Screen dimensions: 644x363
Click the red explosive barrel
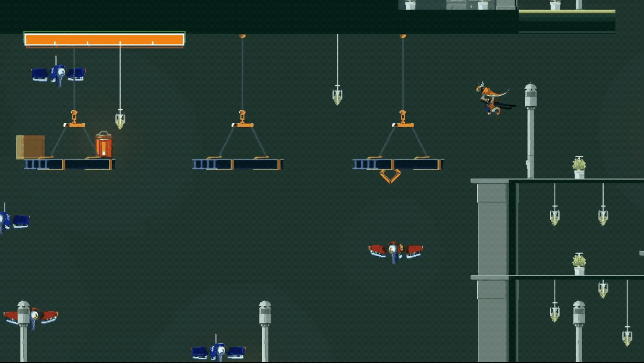pos(104,145)
